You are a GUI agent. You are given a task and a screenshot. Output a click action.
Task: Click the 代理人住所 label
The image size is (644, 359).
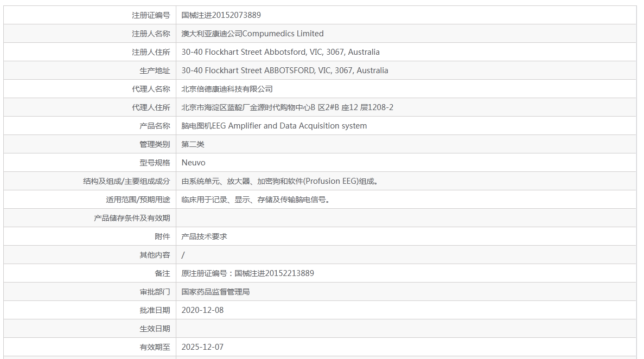[151, 107]
